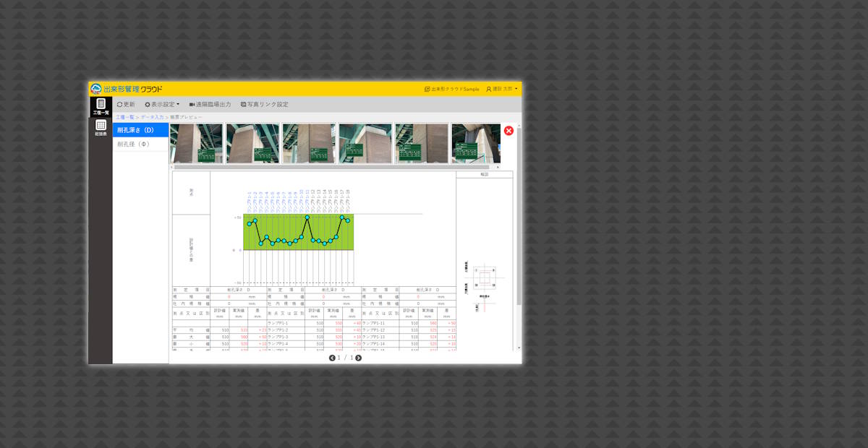Follow the データ入力 breadcrumb link
Image resolution: width=868 pixels, height=448 pixels.
click(x=152, y=116)
